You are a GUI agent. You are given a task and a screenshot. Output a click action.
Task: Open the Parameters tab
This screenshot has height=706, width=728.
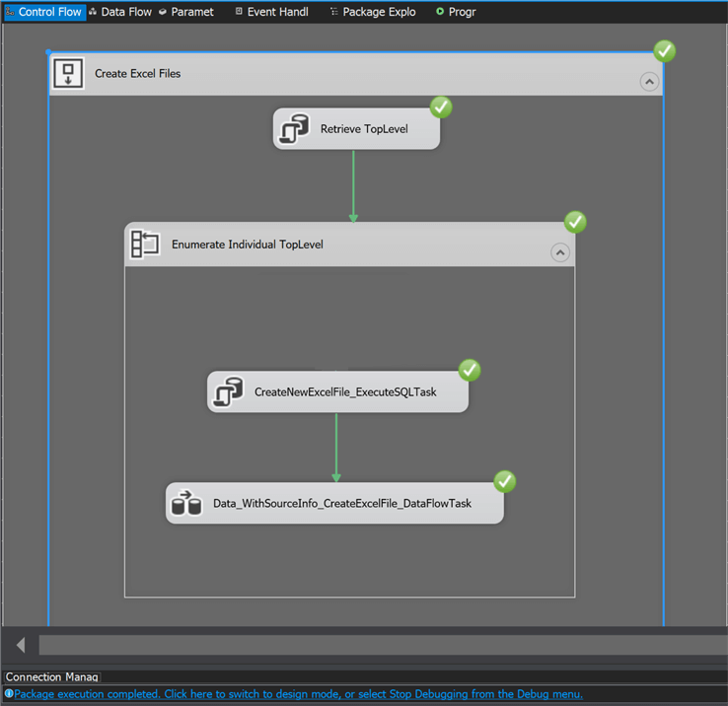185,12
